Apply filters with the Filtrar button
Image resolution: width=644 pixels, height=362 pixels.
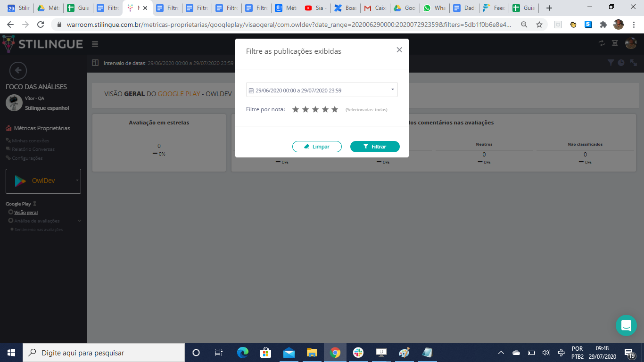(x=375, y=147)
